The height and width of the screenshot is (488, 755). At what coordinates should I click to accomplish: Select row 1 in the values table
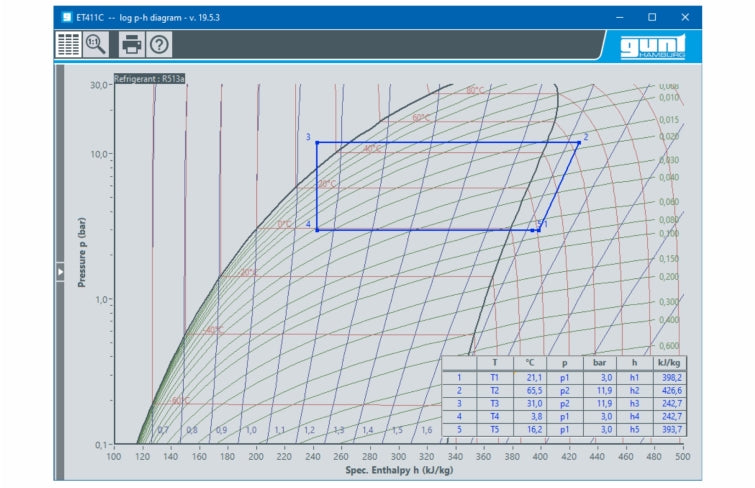point(459,376)
